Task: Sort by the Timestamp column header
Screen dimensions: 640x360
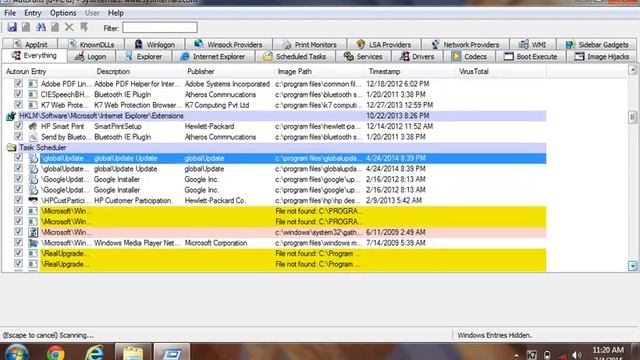Action: coord(411,71)
